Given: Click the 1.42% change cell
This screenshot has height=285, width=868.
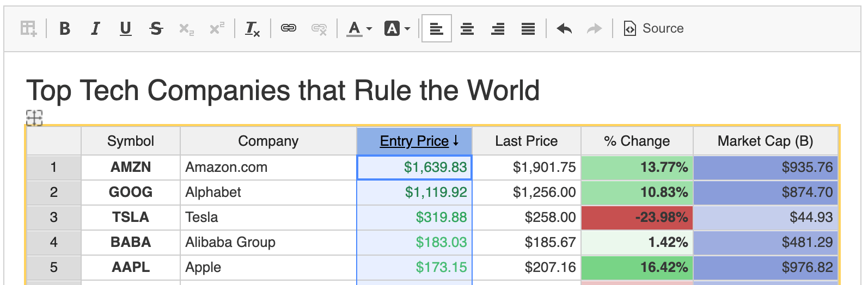Looking at the screenshot, I should pos(637,243).
